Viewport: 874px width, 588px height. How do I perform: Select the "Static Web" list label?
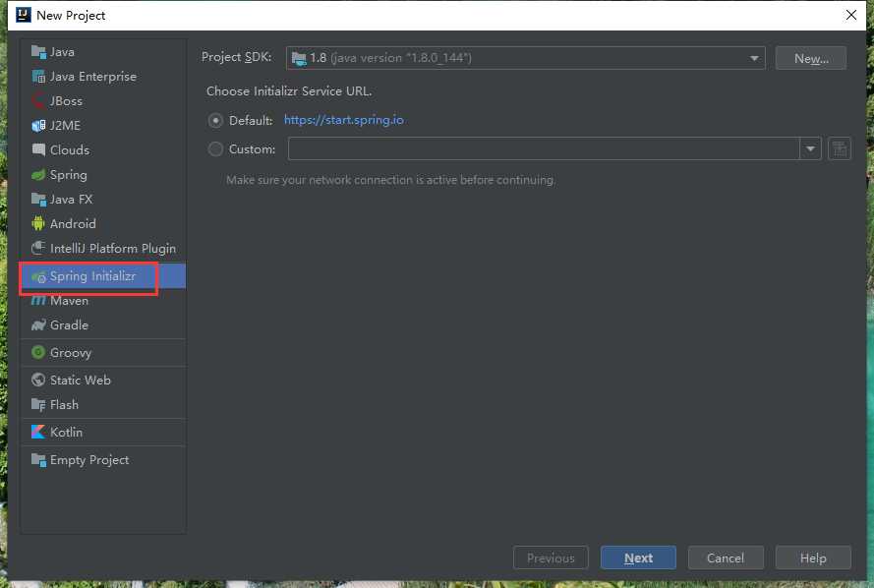(81, 381)
